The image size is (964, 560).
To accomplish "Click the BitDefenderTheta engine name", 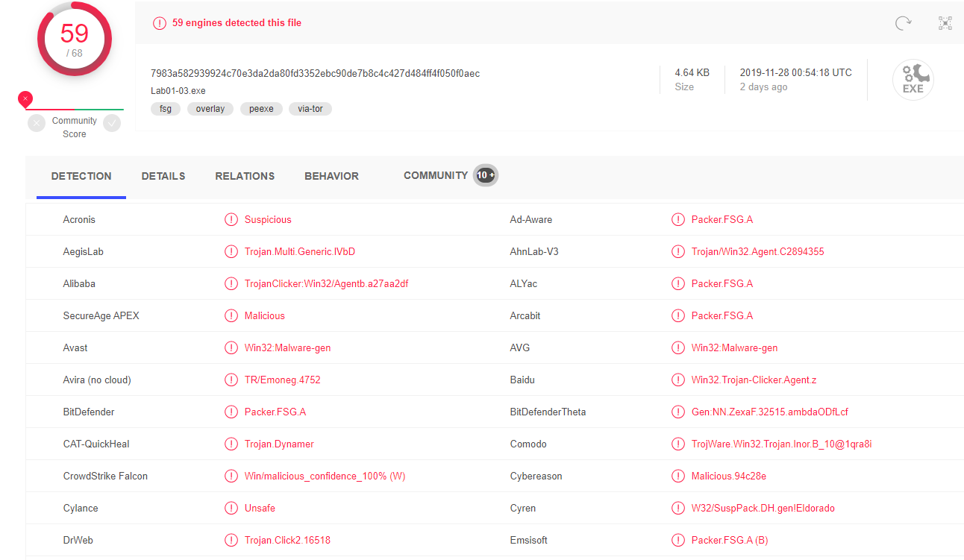I will [548, 412].
